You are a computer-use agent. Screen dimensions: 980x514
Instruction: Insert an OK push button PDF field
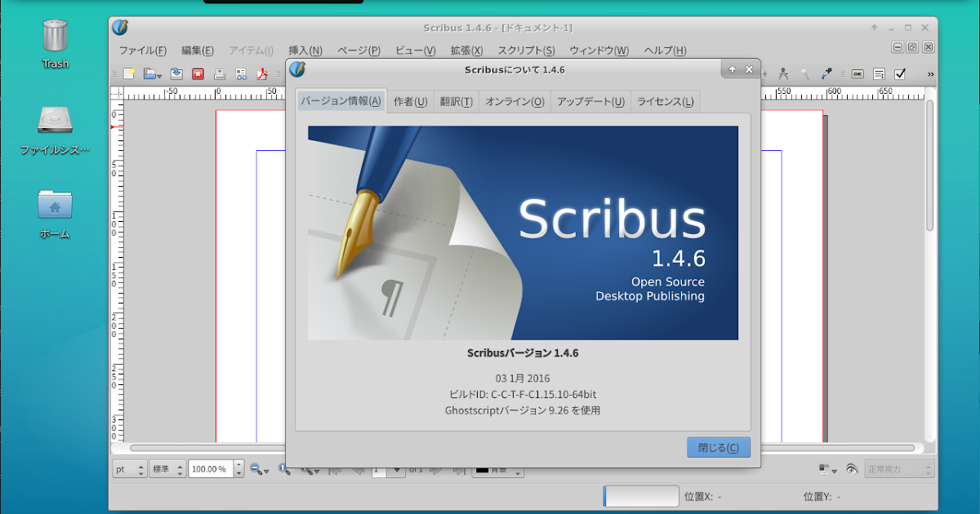857,74
